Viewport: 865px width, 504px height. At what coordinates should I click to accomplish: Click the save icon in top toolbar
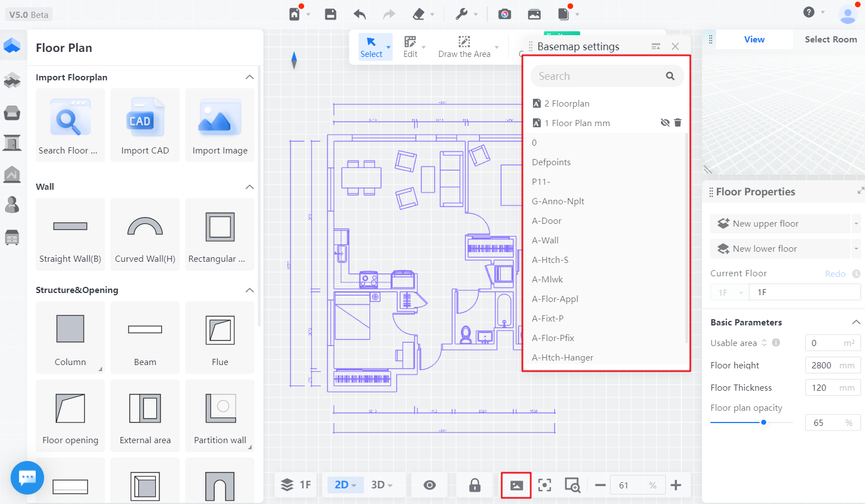coord(331,15)
